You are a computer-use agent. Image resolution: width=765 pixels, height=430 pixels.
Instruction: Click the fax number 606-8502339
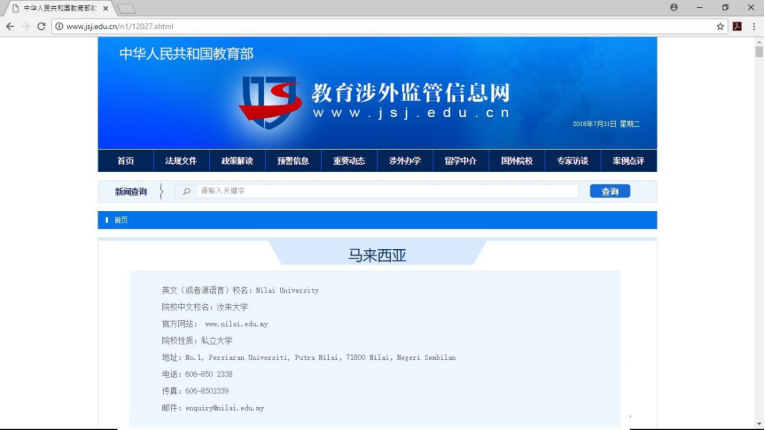click(207, 391)
